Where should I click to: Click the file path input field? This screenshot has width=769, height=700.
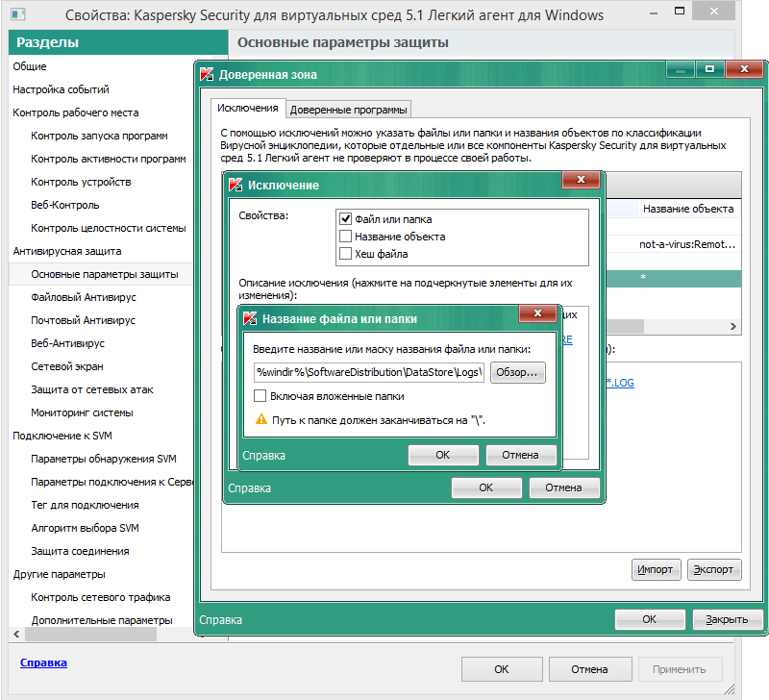tap(369, 372)
